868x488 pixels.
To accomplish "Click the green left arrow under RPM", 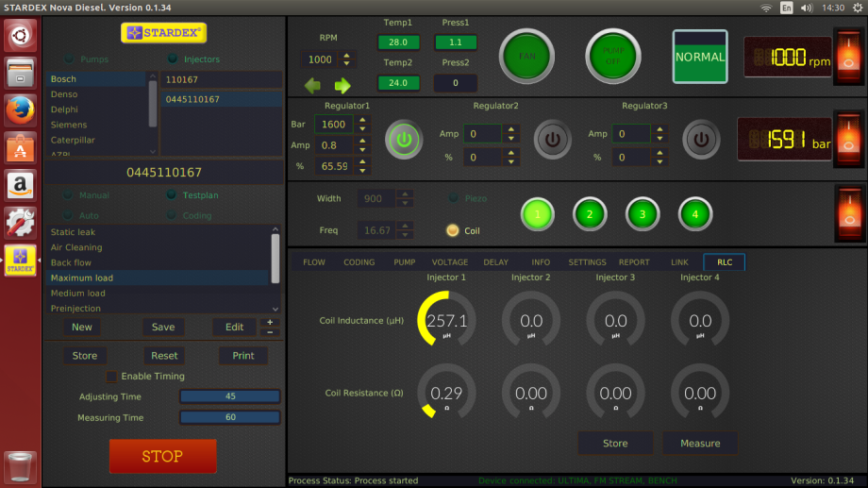I will [x=313, y=85].
